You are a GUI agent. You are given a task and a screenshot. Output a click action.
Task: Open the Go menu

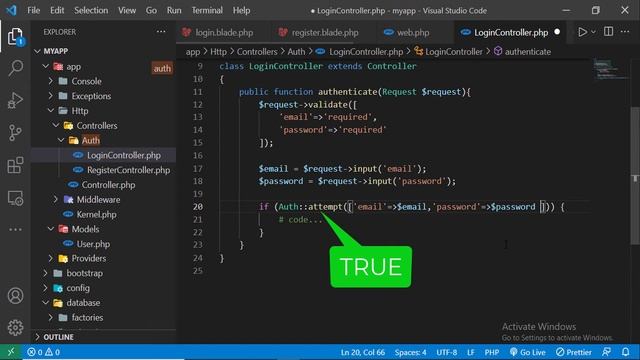(151, 10)
